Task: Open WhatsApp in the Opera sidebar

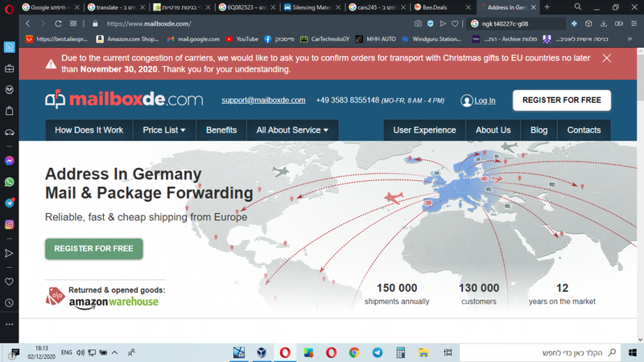Action: pos(9,182)
